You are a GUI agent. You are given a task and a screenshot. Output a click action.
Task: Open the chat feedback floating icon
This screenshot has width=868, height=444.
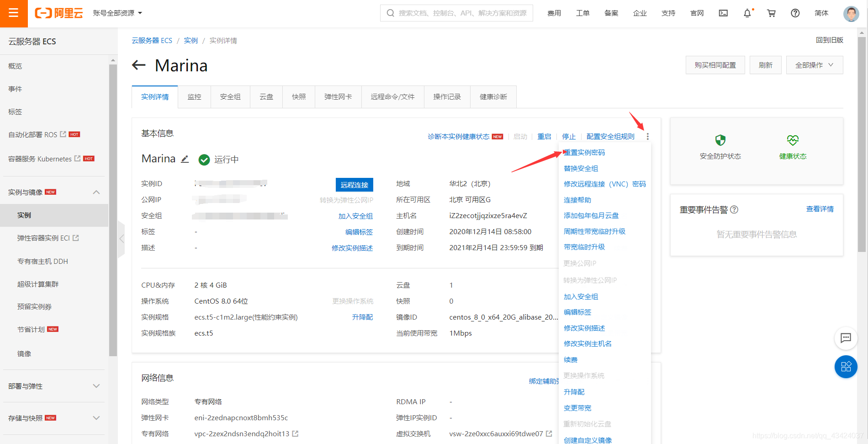846,338
